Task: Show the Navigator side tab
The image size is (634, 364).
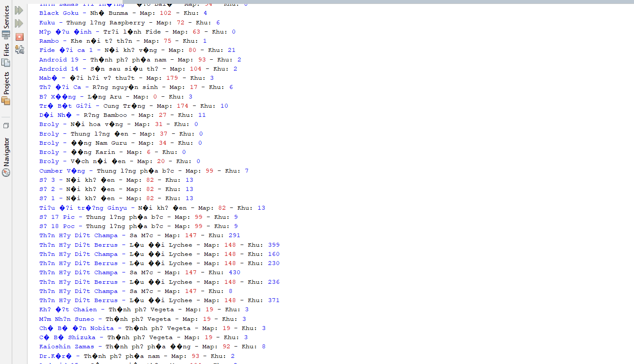Action: pyautogui.click(x=6, y=152)
